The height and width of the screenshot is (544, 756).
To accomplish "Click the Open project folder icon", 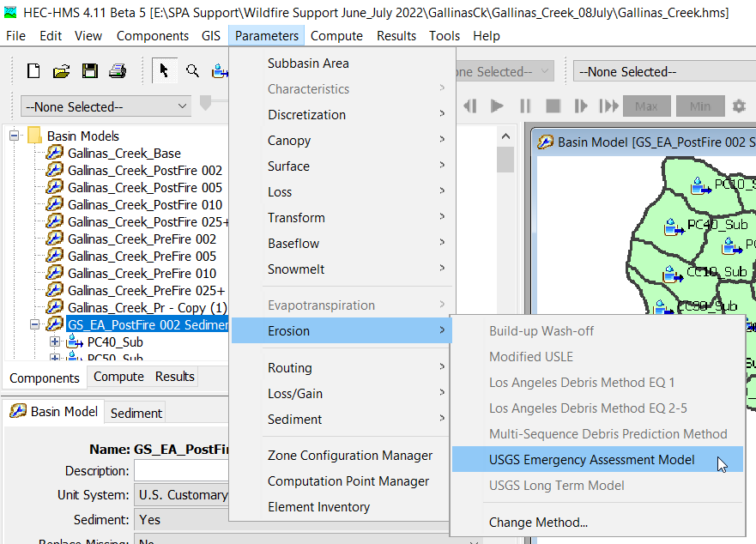I will (x=61, y=71).
